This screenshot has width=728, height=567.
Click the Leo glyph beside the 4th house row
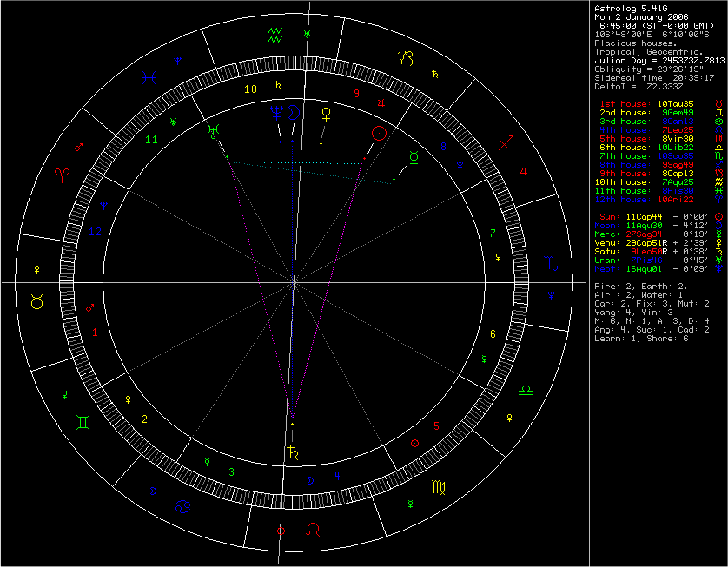(719, 130)
